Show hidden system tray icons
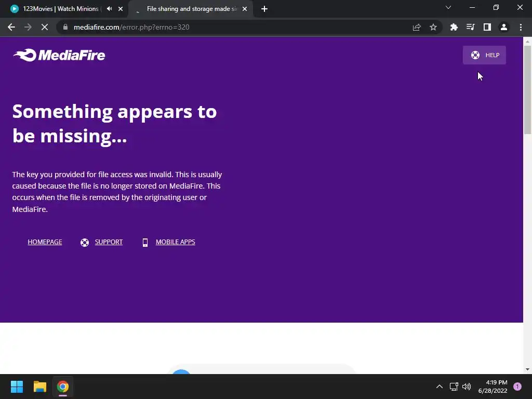The width and height of the screenshot is (532, 399). (x=440, y=387)
